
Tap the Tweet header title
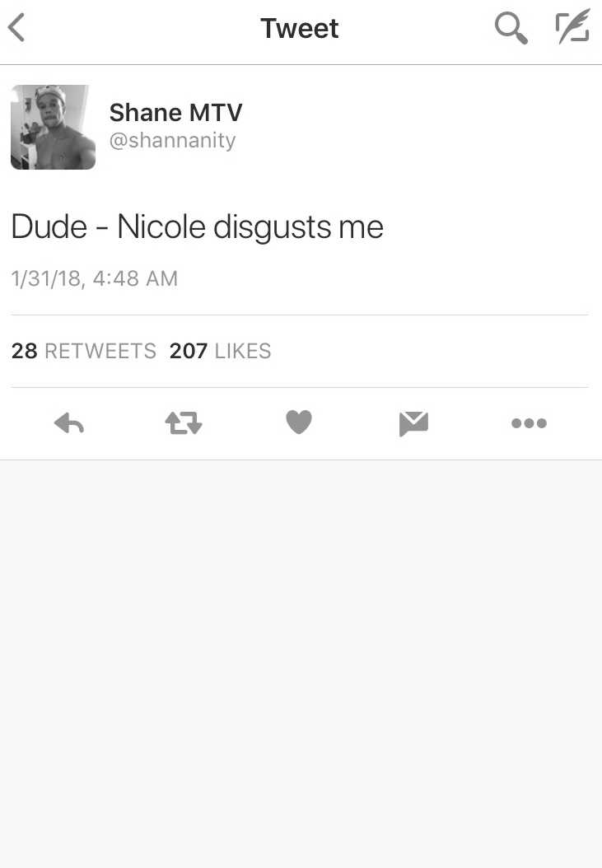(x=300, y=28)
